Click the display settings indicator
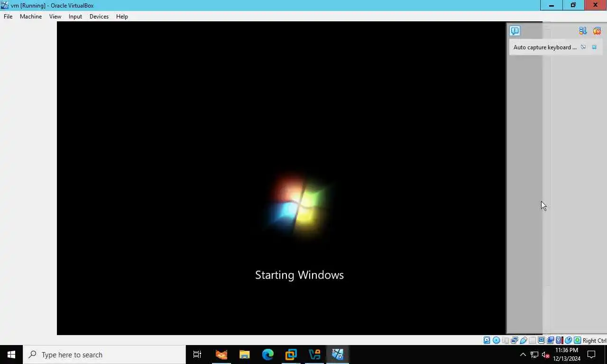 pyautogui.click(x=541, y=340)
